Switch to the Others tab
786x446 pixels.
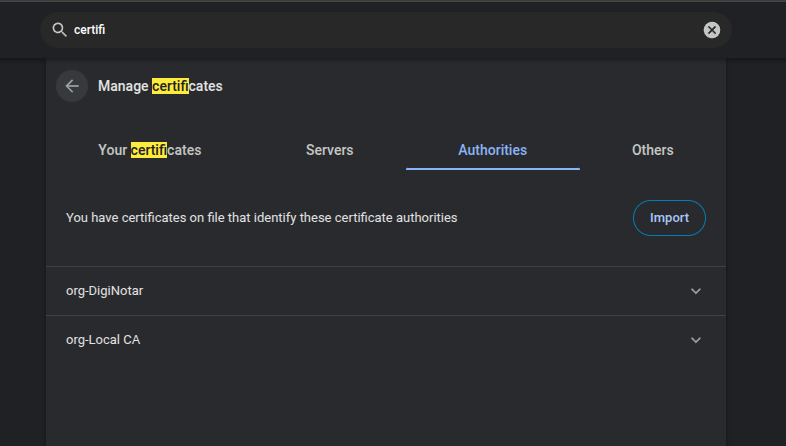[652, 150]
